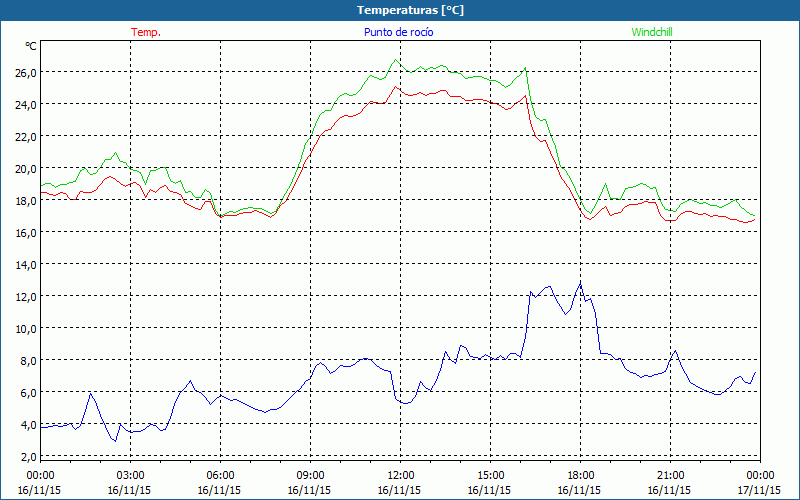This screenshot has height=500, width=800.
Task: Click the 16,0 y-axis value
Action: (x=26, y=233)
